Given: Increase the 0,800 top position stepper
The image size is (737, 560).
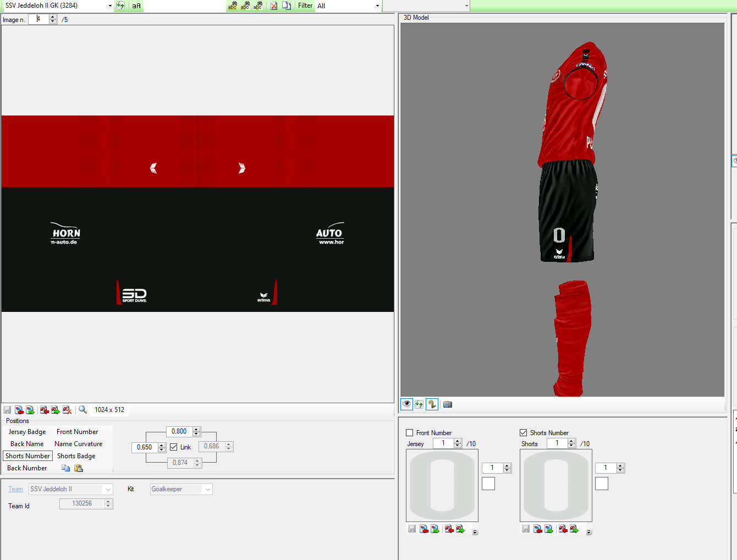Looking at the screenshot, I should coord(196,429).
